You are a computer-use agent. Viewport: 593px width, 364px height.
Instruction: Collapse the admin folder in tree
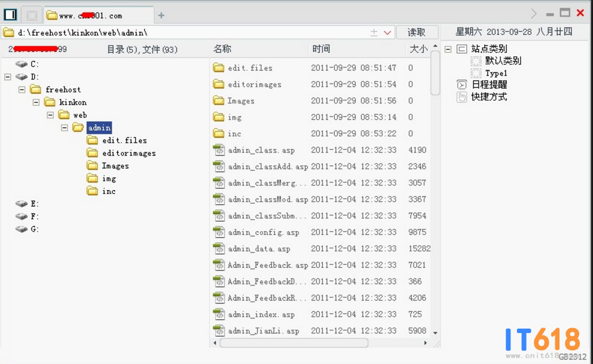(x=65, y=127)
